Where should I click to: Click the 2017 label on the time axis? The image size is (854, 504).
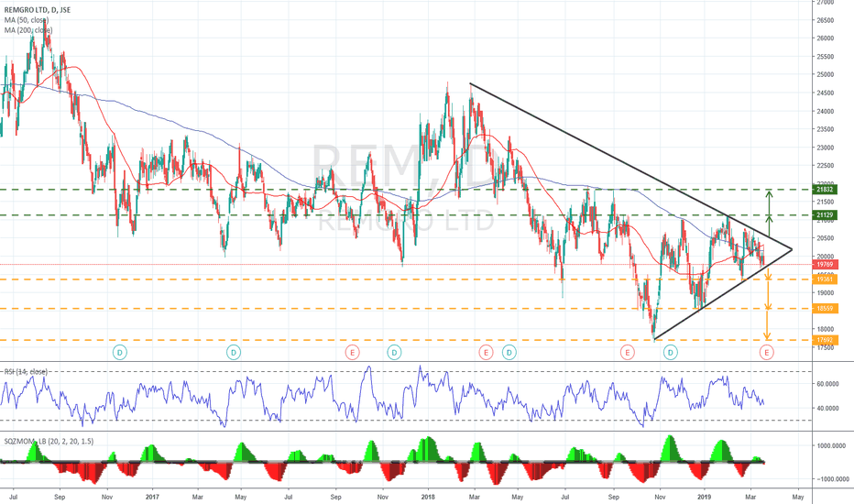point(152,497)
